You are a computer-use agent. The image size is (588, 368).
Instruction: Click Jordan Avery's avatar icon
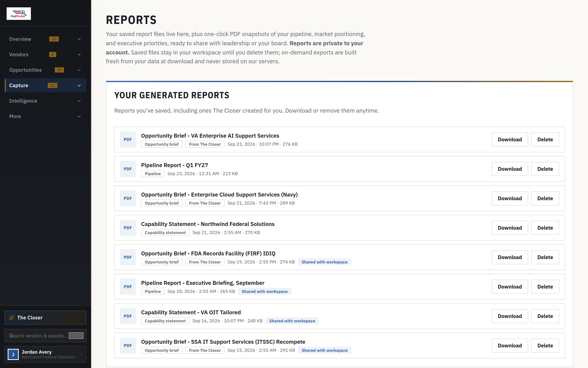click(x=13, y=354)
